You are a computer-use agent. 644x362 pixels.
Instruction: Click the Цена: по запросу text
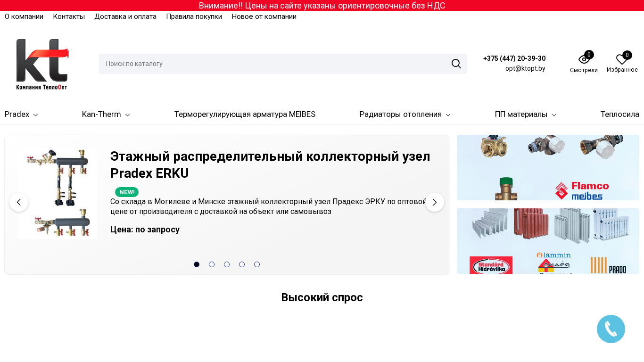145,230
